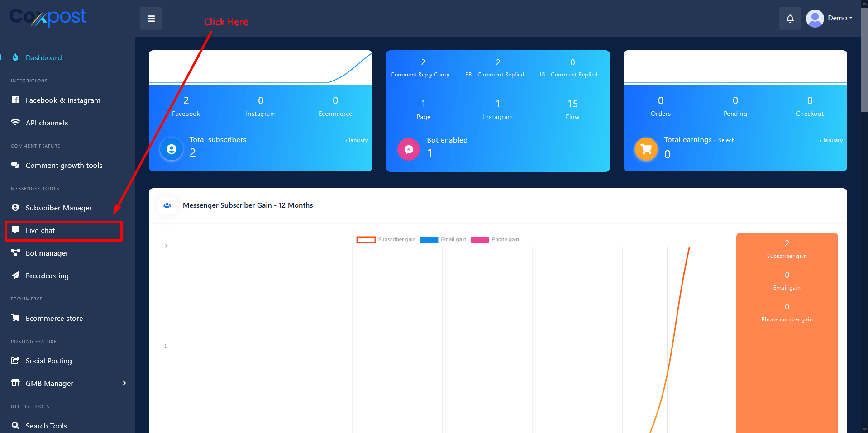The image size is (868, 433).
Task: Toggle the Email gain chart legend
Action: (443, 239)
